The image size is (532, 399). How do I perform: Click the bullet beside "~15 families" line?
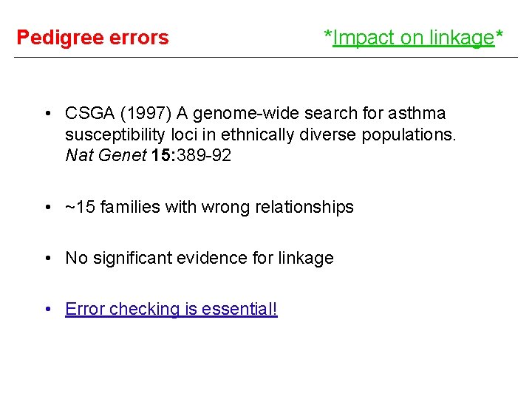coord(48,207)
